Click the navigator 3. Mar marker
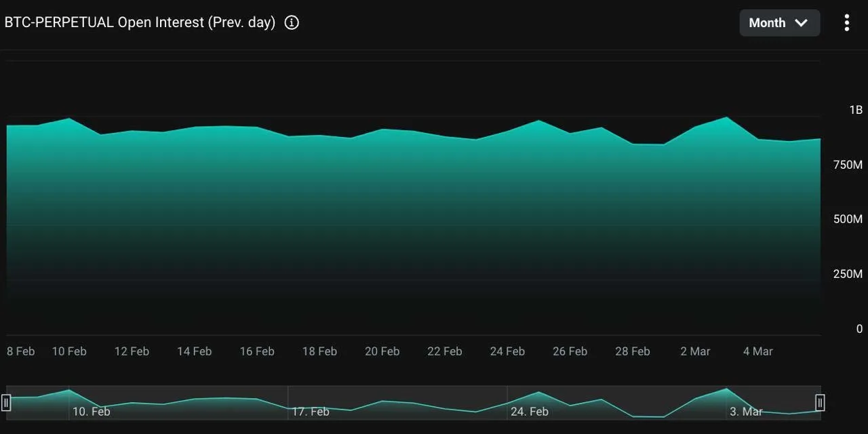 [x=746, y=412]
